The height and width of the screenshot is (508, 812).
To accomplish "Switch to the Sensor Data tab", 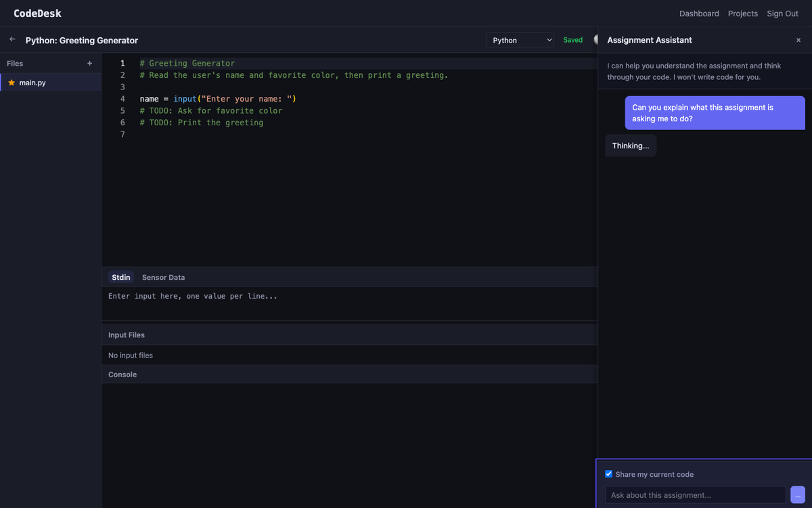I will pyautogui.click(x=163, y=278).
